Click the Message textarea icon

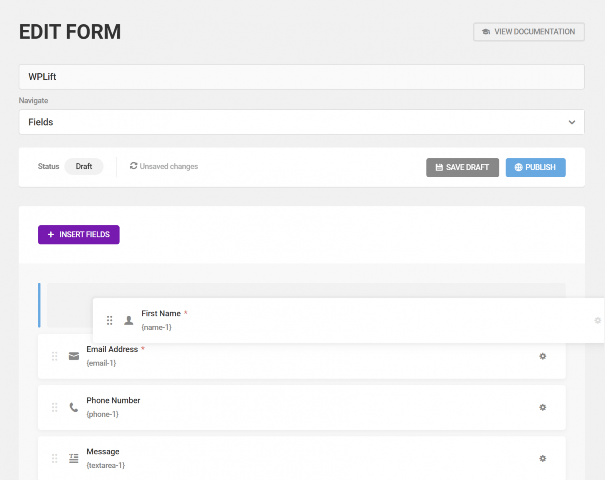coord(74,458)
